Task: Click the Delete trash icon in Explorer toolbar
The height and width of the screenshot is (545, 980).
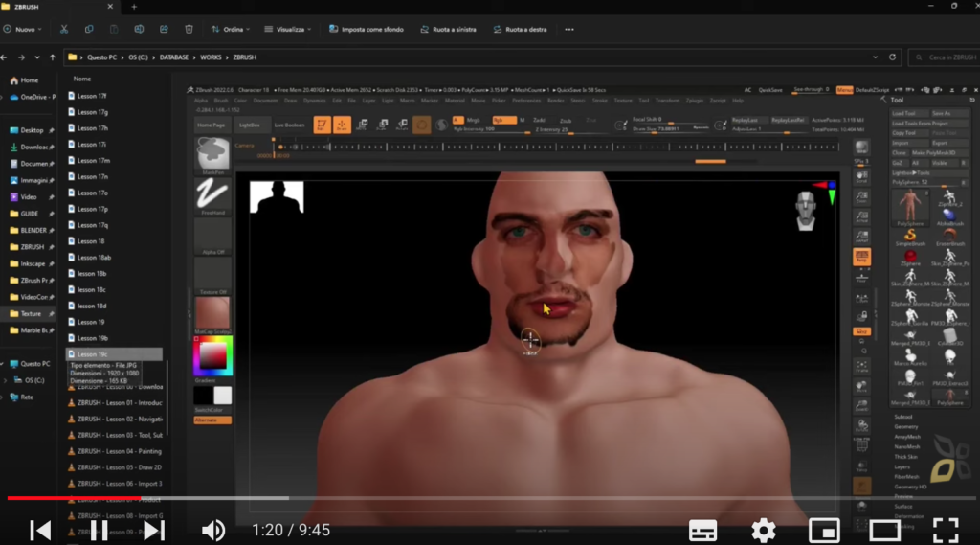Action: point(189,29)
